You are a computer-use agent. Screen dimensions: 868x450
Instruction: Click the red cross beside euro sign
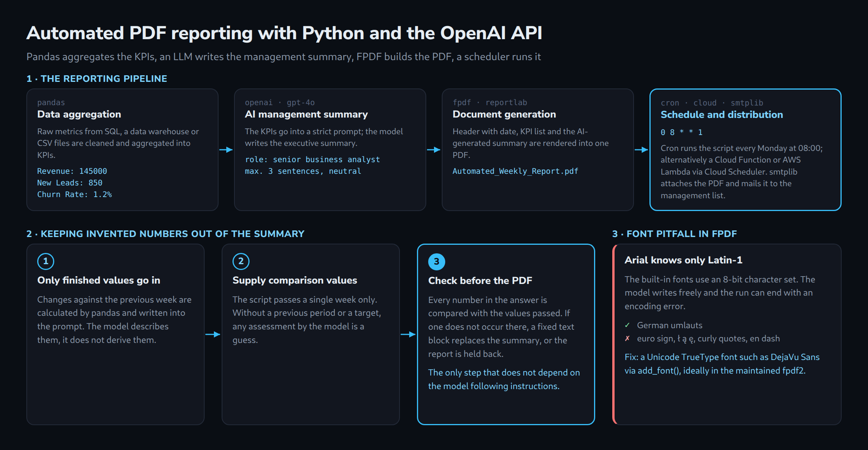(x=627, y=339)
